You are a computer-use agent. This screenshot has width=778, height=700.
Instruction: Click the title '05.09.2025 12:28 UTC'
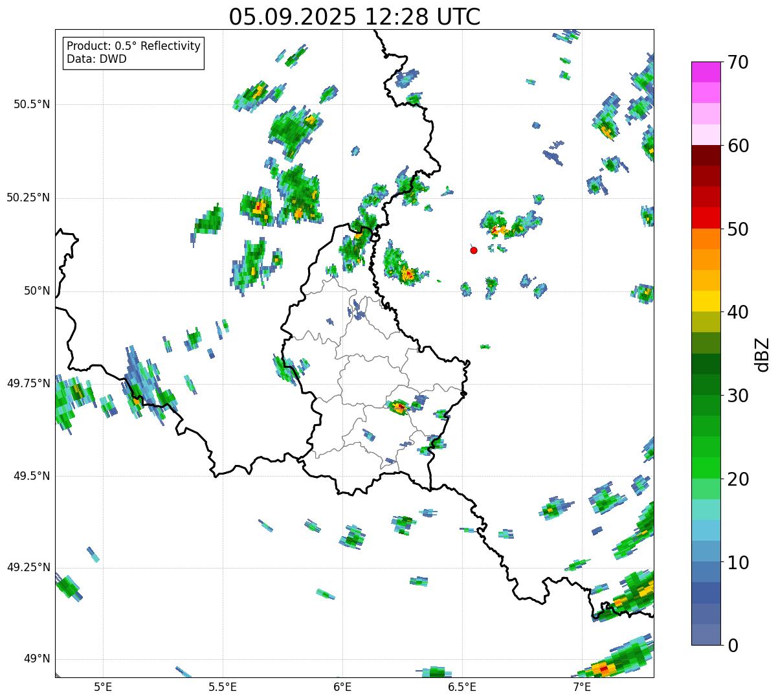point(355,16)
